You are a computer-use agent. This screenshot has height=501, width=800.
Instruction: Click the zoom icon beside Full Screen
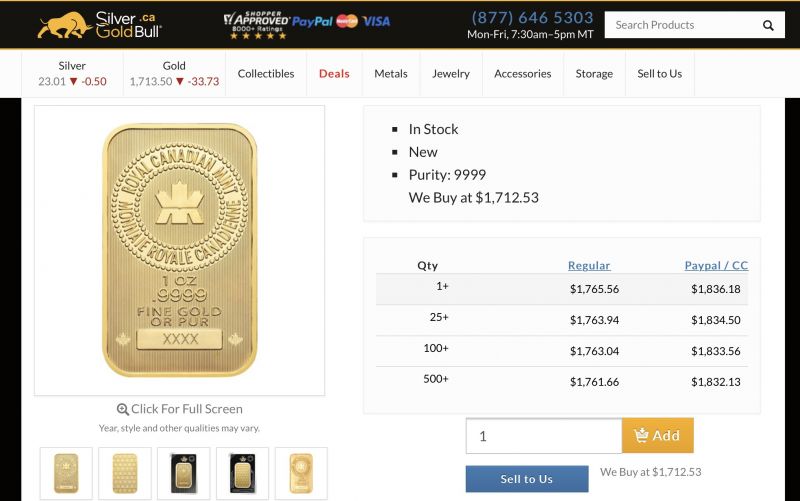point(122,409)
